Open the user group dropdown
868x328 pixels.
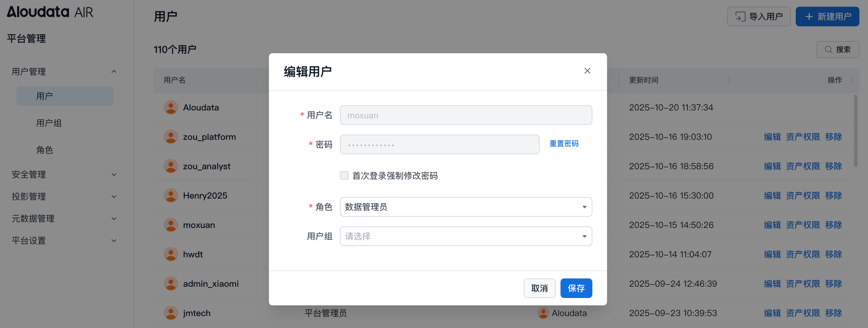tap(466, 236)
